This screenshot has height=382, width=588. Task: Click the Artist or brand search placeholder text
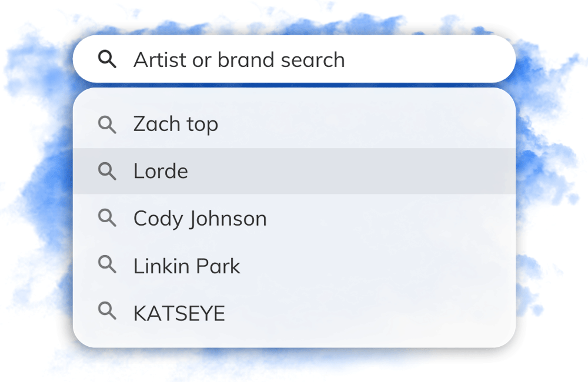239,60
